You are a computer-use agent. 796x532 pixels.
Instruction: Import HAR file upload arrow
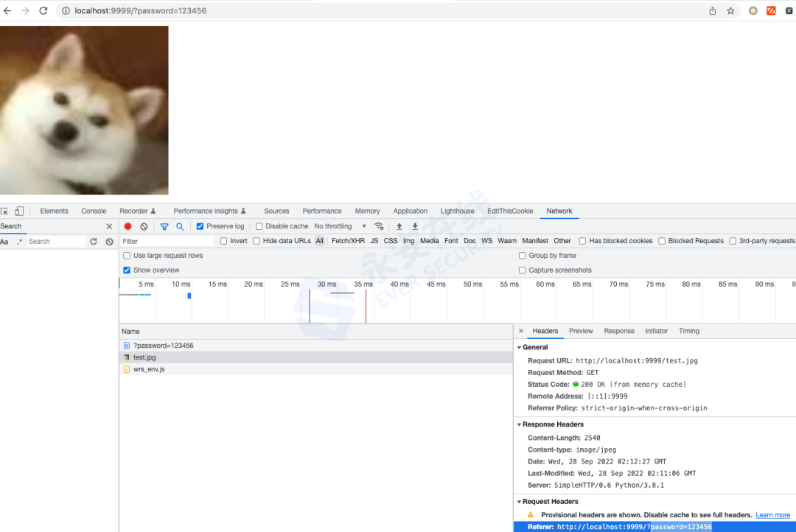coord(399,226)
